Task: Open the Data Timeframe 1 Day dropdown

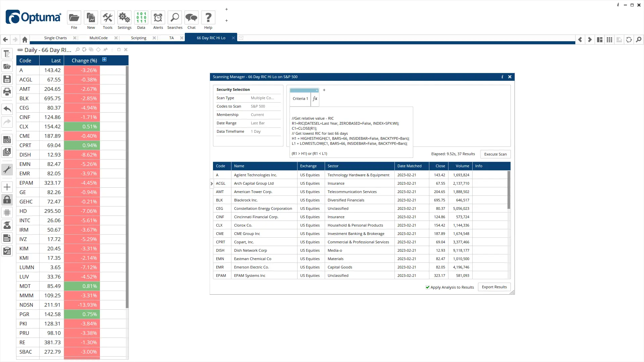Action: (256, 132)
